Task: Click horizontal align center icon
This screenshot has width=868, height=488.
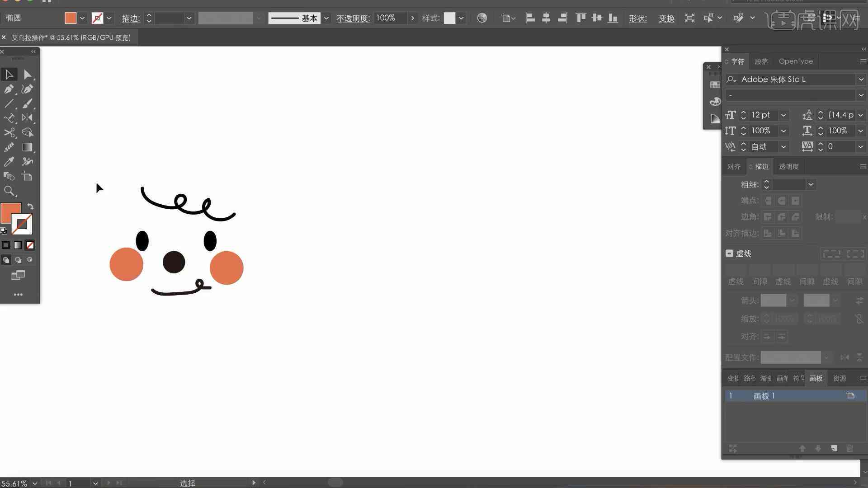Action: click(546, 18)
